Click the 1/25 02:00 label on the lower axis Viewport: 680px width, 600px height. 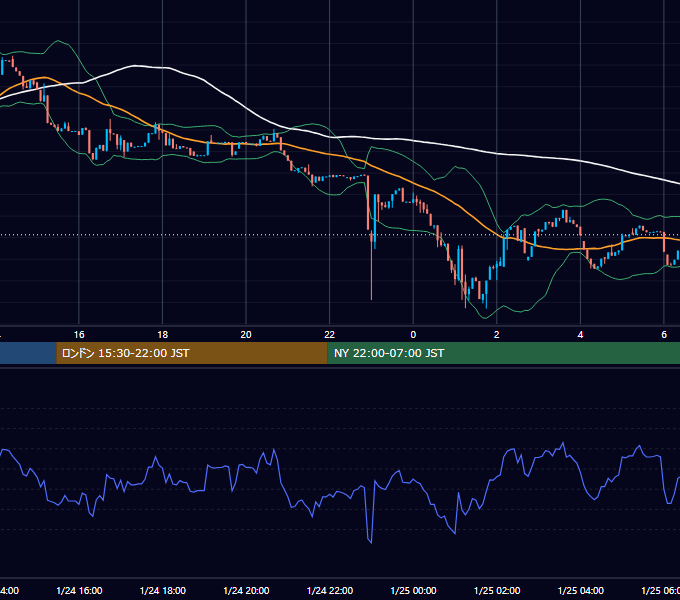(x=497, y=590)
